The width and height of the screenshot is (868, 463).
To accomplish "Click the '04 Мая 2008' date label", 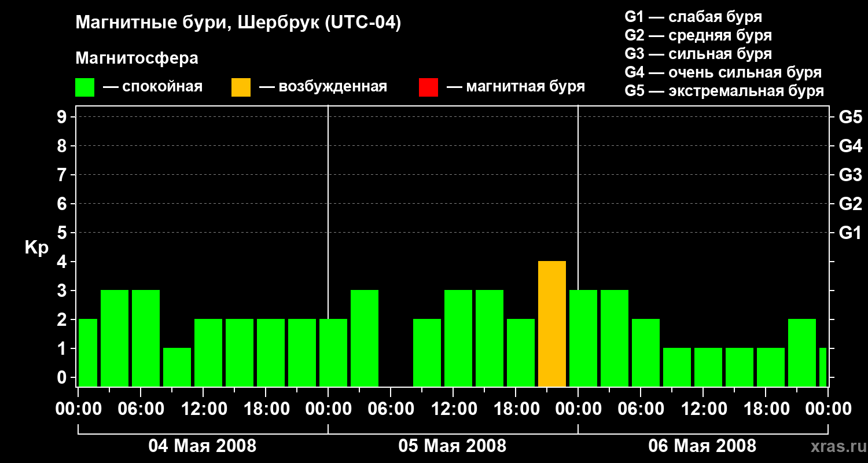I will click(x=203, y=446).
